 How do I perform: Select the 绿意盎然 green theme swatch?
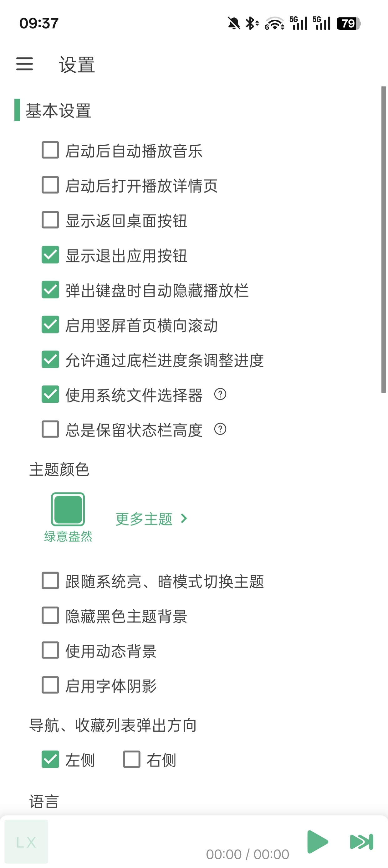point(68,509)
